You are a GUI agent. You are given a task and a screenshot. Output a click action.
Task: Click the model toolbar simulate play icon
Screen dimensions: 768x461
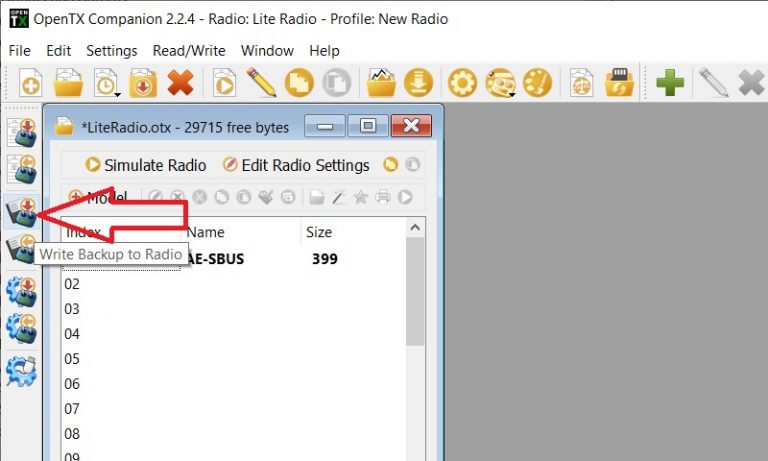pos(405,197)
